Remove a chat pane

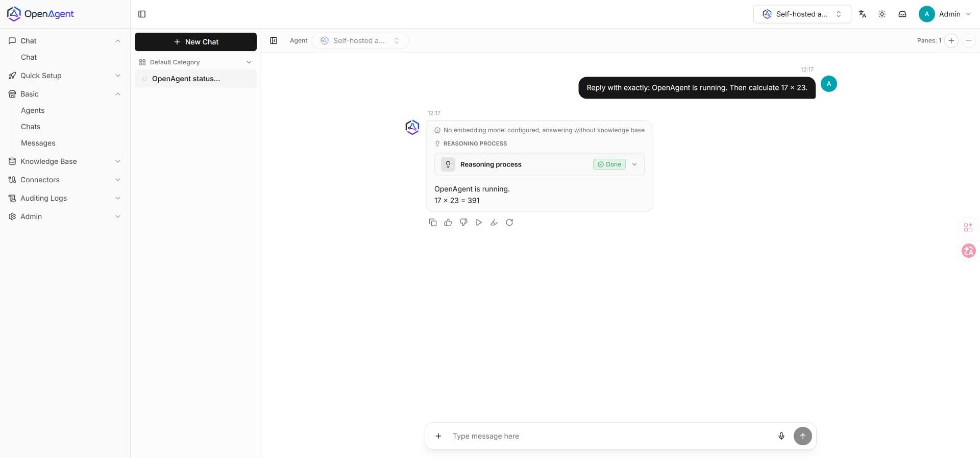pyautogui.click(x=968, y=41)
